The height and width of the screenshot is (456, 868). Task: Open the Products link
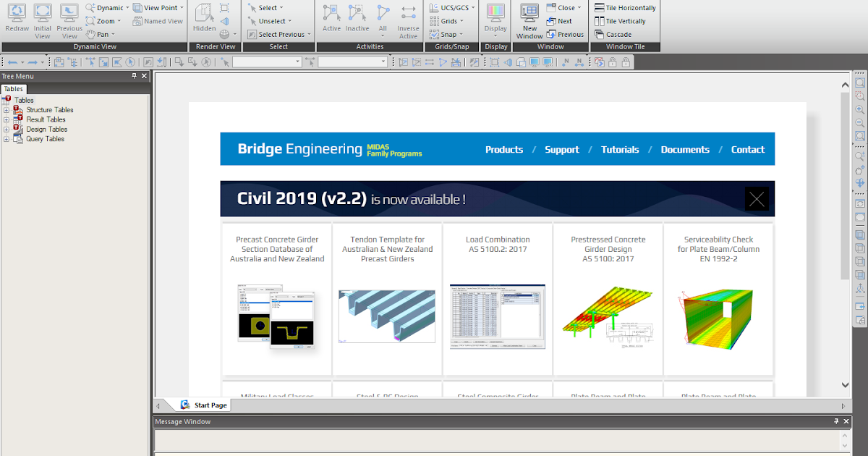[x=504, y=150]
